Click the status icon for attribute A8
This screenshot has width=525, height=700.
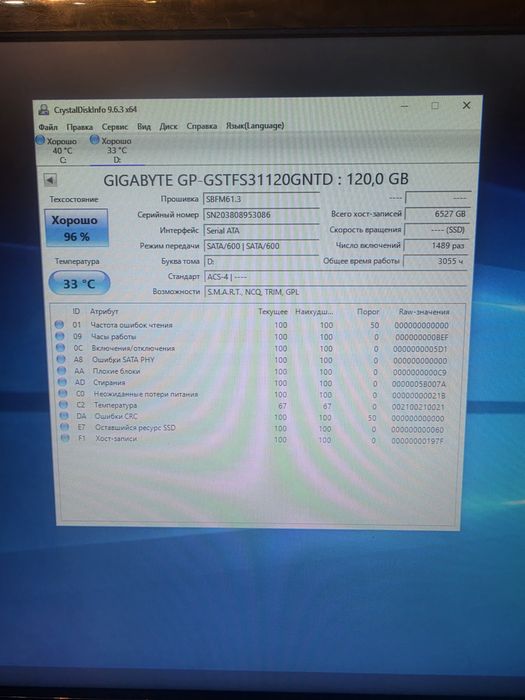click(61, 359)
